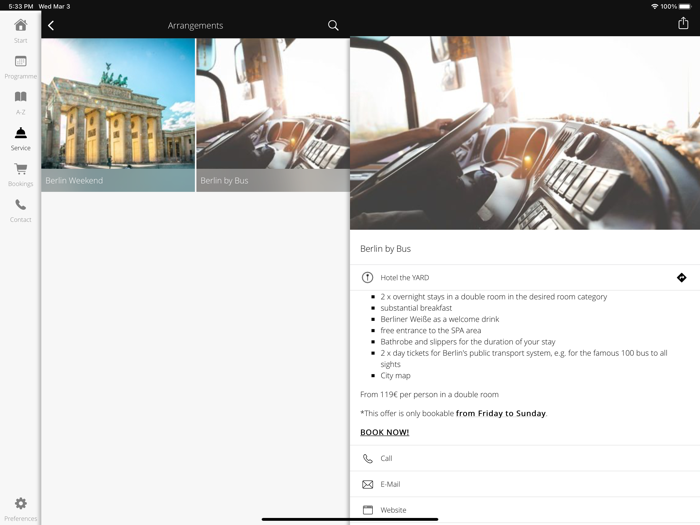
Task: Tap 'free entrance to the SPA area' bullet
Action: [x=431, y=330]
